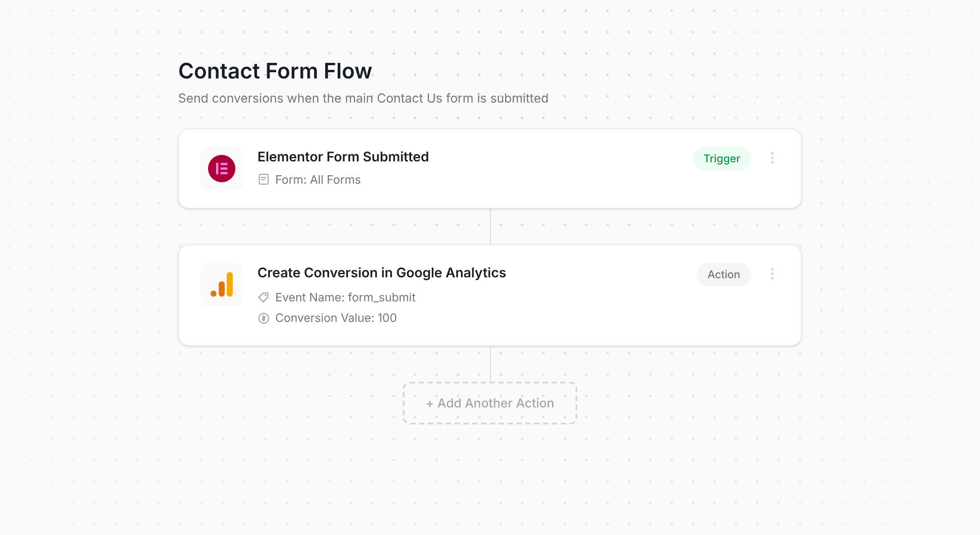Toggle the Action status badge
Image resolution: width=980 pixels, height=535 pixels.
[x=723, y=274]
